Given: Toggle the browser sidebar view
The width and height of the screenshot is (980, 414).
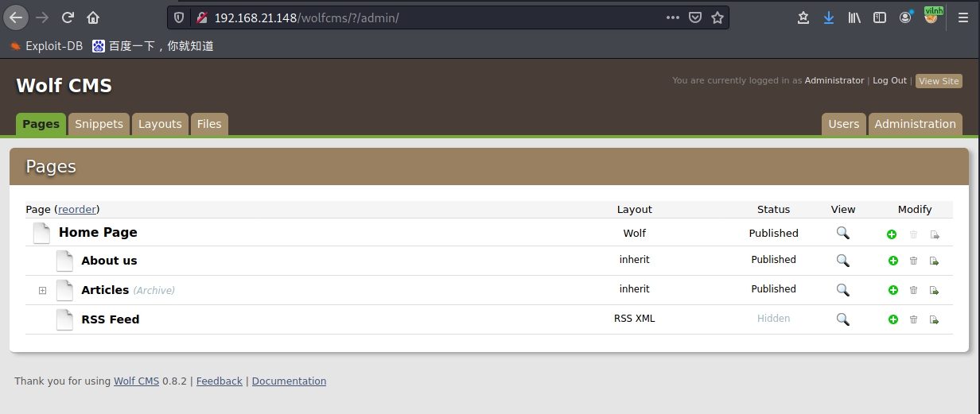Looking at the screenshot, I should [880, 17].
